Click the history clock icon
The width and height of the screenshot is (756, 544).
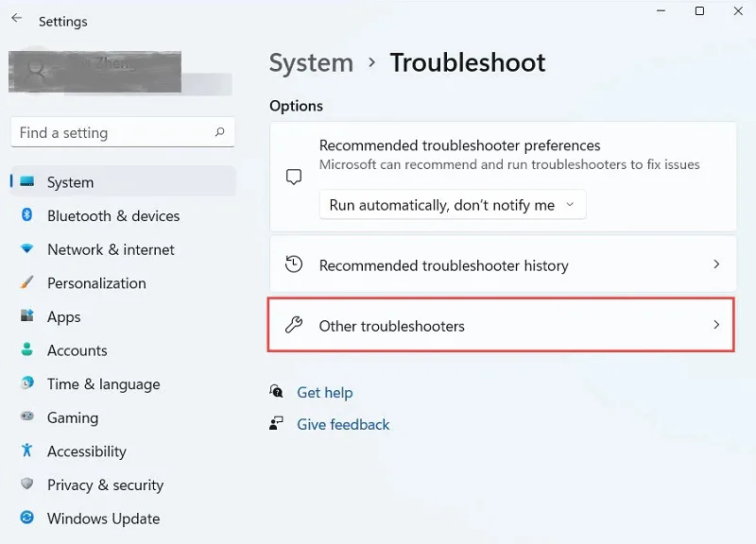click(x=294, y=264)
